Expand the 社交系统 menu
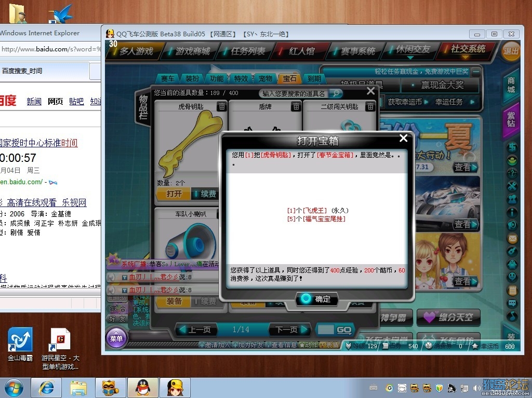 (x=465, y=50)
